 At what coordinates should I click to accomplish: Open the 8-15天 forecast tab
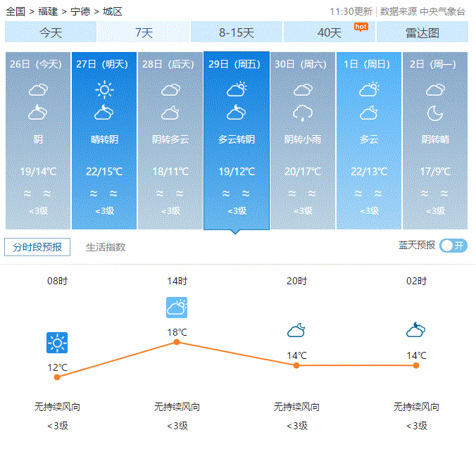(x=237, y=32)
